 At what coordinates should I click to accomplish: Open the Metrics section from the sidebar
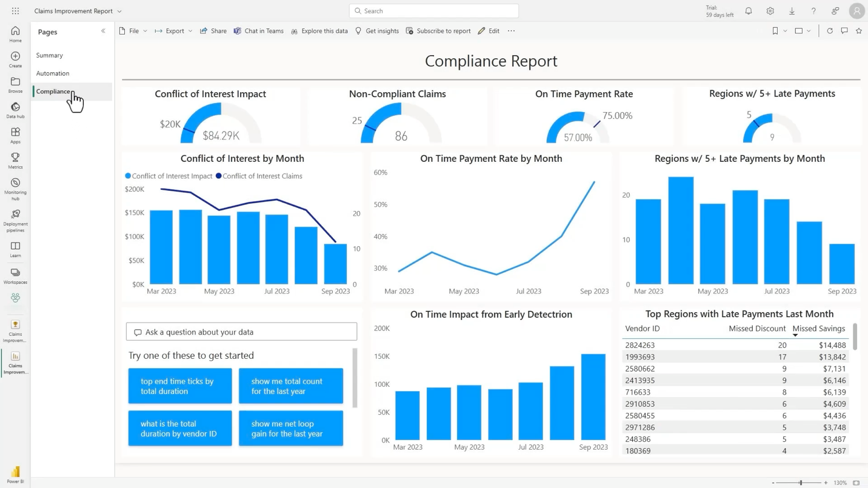(15, 159)
